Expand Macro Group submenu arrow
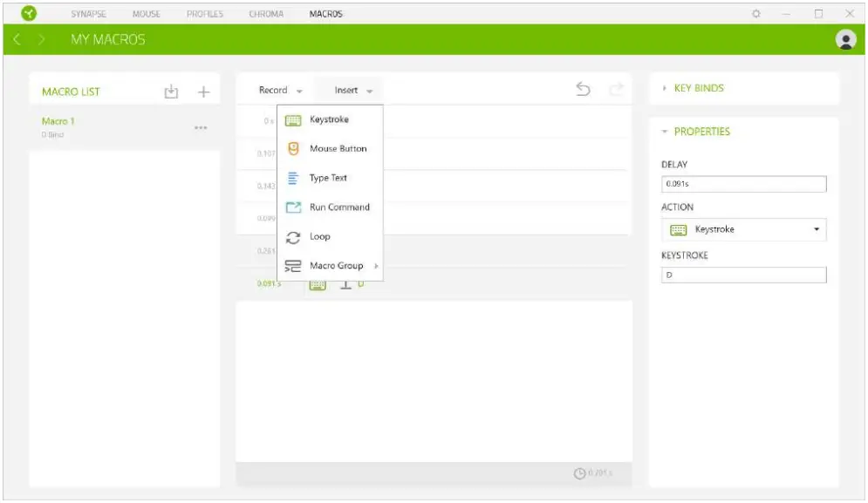 377,266
